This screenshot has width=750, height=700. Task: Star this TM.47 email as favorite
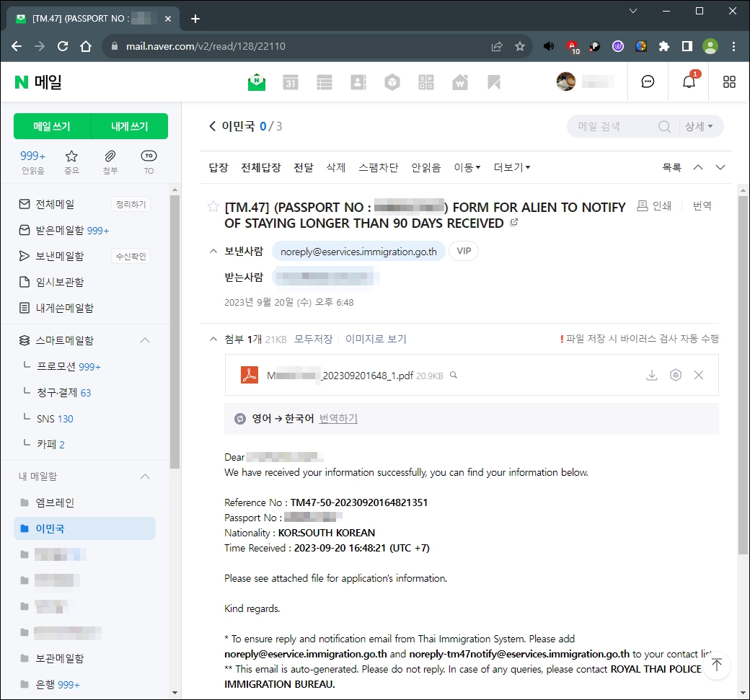[213, 206]
